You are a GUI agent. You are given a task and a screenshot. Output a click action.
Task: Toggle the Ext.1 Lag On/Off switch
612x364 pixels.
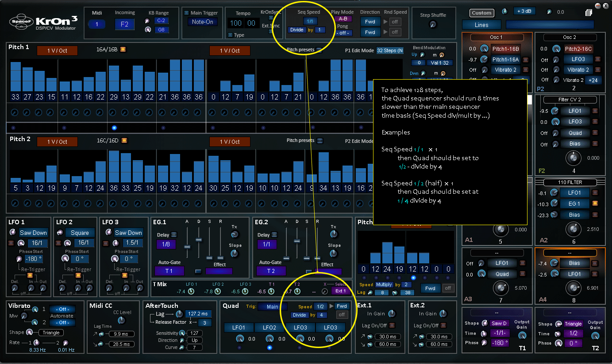coord(392,326)
